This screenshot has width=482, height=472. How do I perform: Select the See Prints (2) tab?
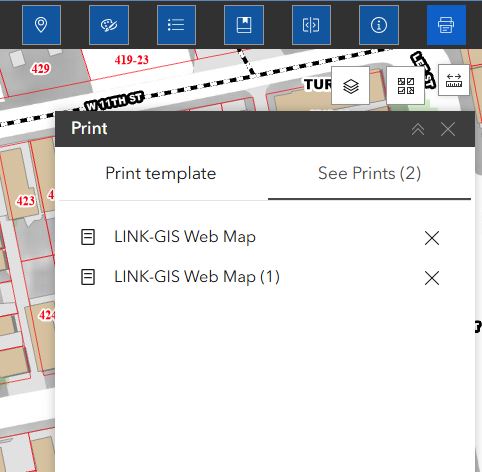click(x=369, y=174)
